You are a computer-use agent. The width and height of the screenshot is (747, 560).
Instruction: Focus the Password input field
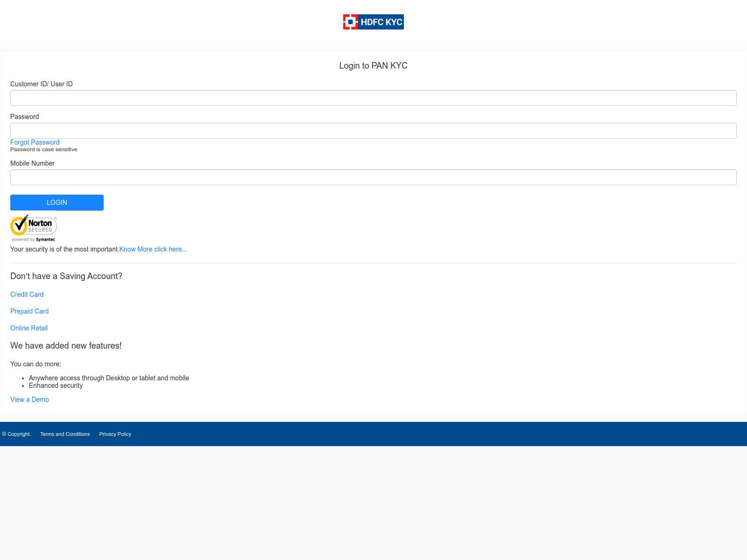(x=373, y=131)
